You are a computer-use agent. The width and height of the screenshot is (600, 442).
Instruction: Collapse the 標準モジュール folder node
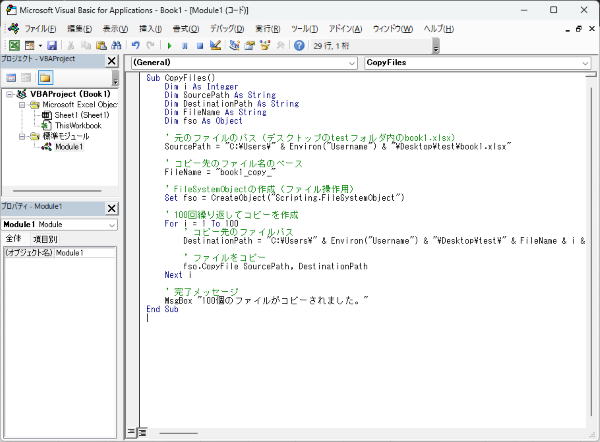pyautogui.click(x=22, y=136)
